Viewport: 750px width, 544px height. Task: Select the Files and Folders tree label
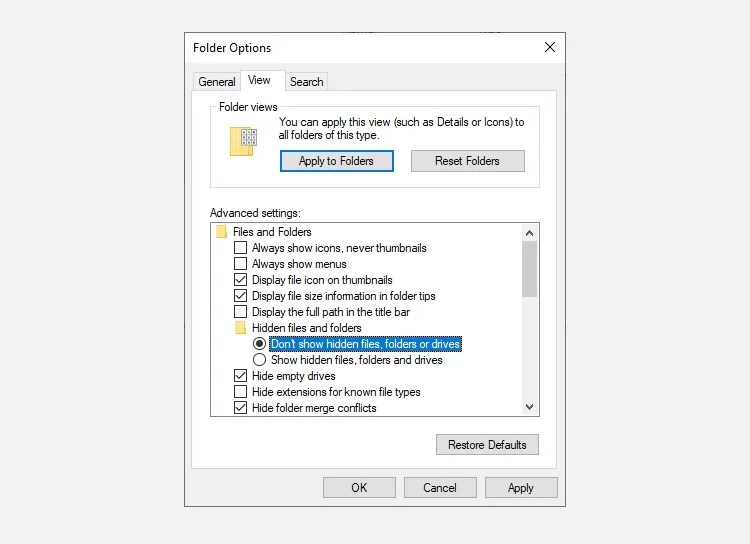pyautogui.click(x=272, y=232)
